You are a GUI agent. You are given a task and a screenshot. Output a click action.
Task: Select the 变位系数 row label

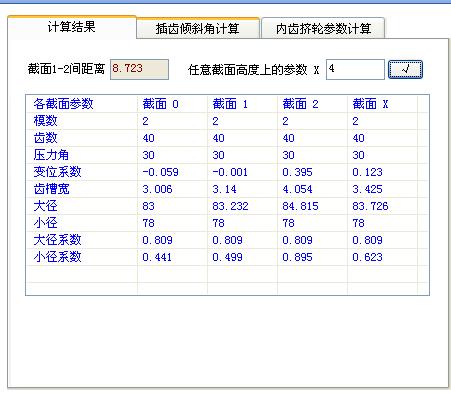(x=57, y=172)
